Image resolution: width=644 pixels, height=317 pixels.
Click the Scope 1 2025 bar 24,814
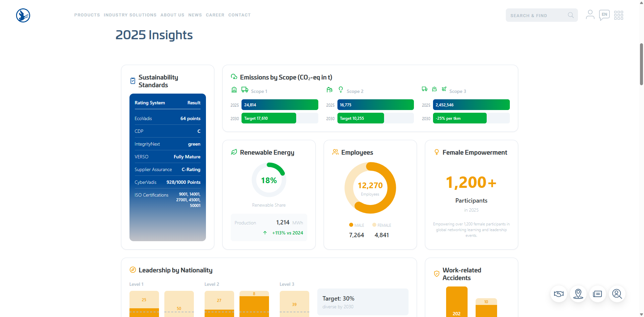tap(280, 105)
